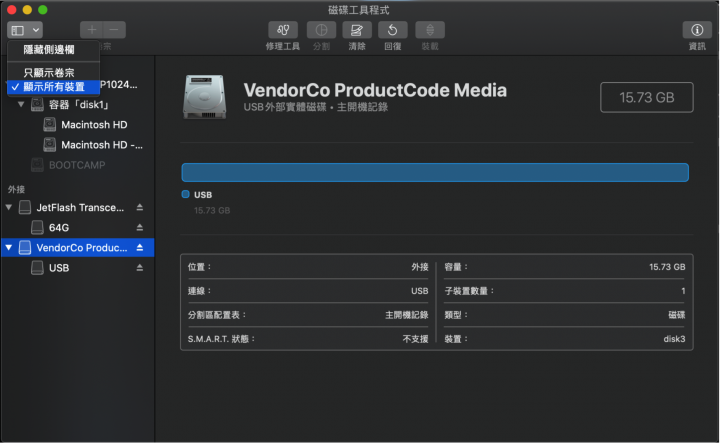Viewport: 720px width, 443px height.
Task: Click the 64G external volume icon
Action: pos(37,228)
